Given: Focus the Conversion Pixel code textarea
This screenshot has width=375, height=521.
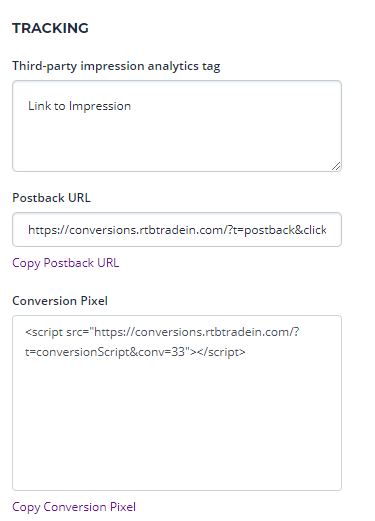Looking at the screenshot, I should [x=177, y=403].
